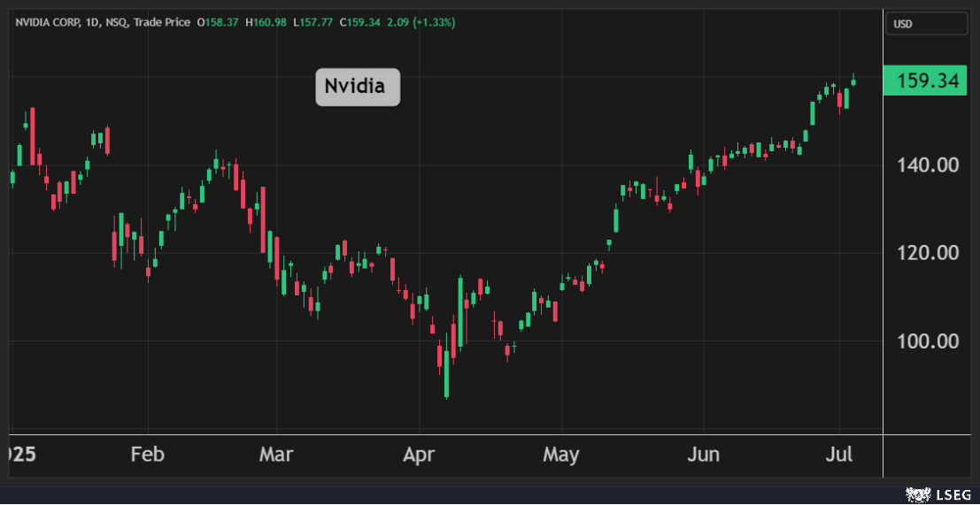Select Mar on the time axis

tap(275, 455)
